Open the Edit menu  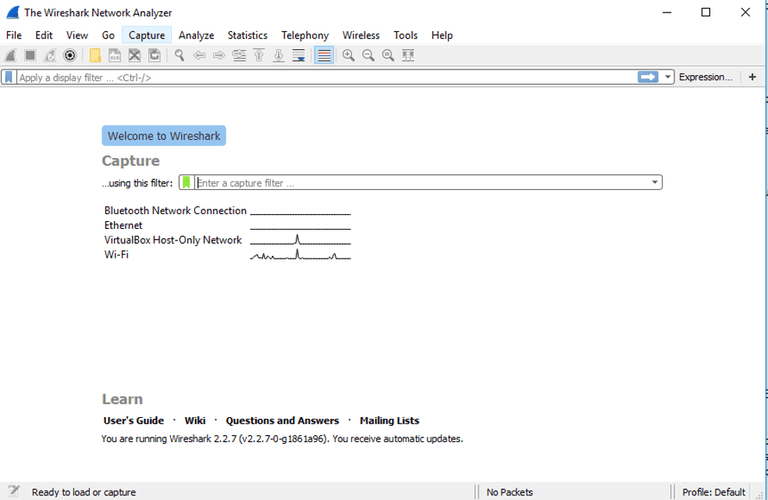44,35
